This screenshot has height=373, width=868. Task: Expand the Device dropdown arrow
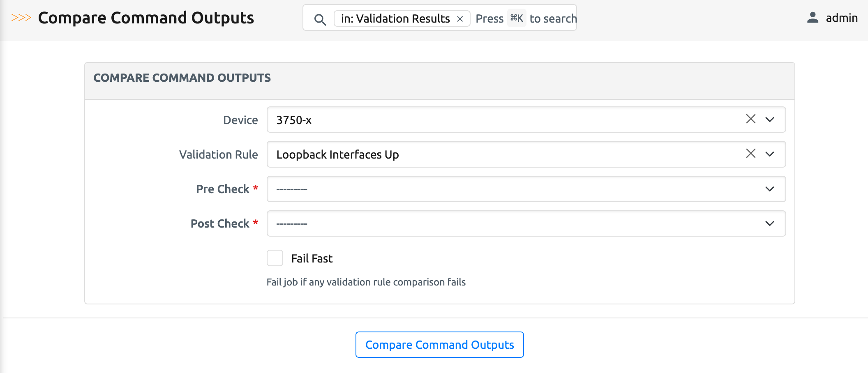pyautogui.click(x=770, y=120)
